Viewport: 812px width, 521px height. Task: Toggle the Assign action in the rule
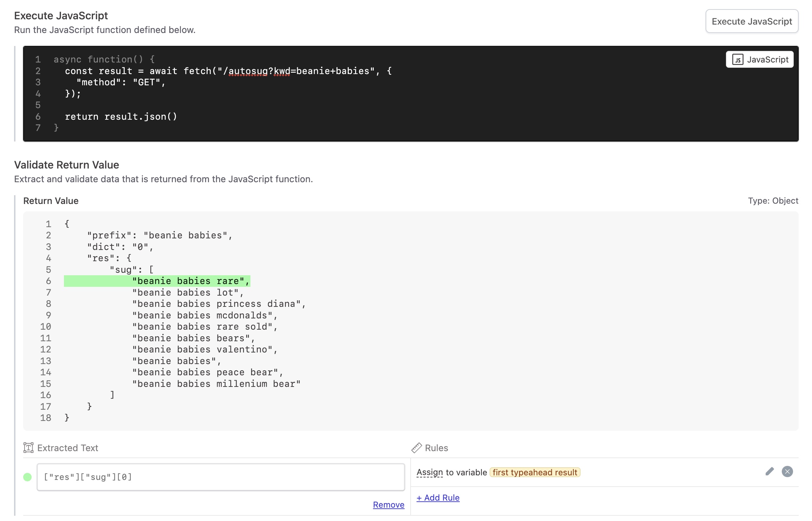429,472
